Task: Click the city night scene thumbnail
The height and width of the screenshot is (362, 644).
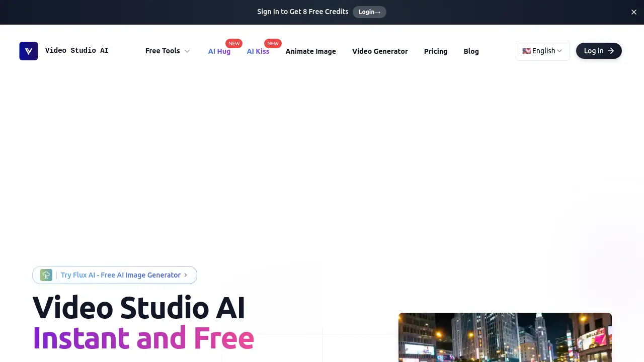Action: (505, 337)
